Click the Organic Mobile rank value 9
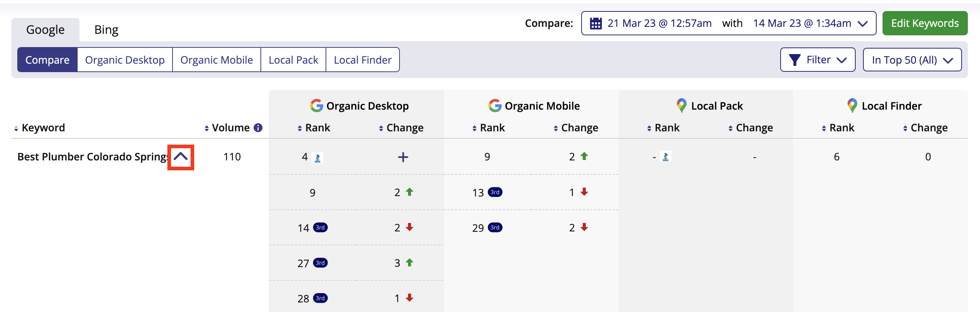 click(487, 157)
